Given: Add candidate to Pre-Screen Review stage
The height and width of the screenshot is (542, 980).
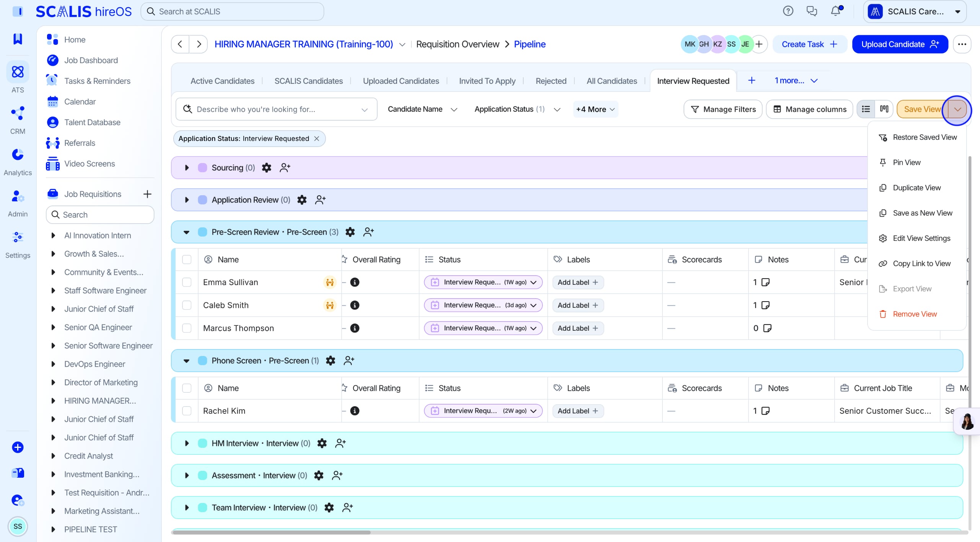Looking at the screenshot, I should point(368,232).
